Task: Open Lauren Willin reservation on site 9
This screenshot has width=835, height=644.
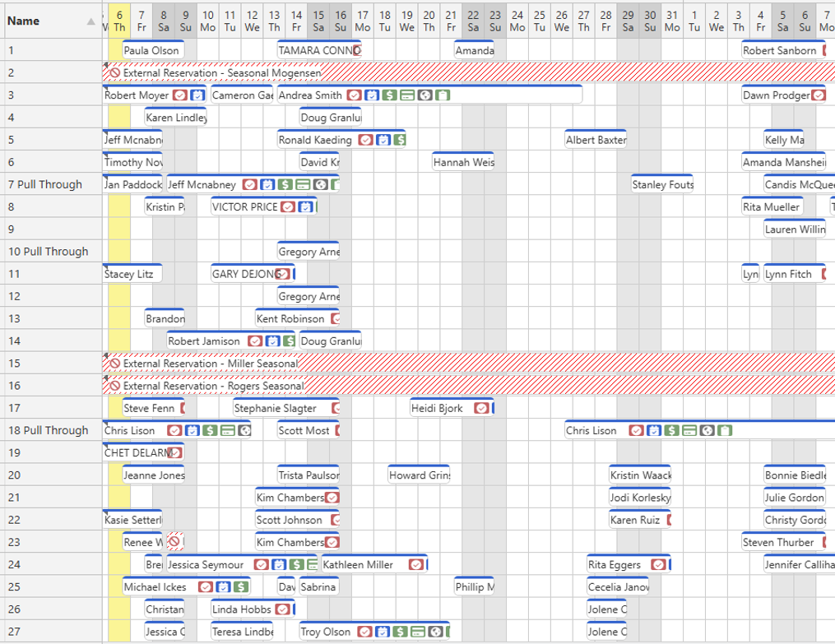Action: click(x=795, y=229)
